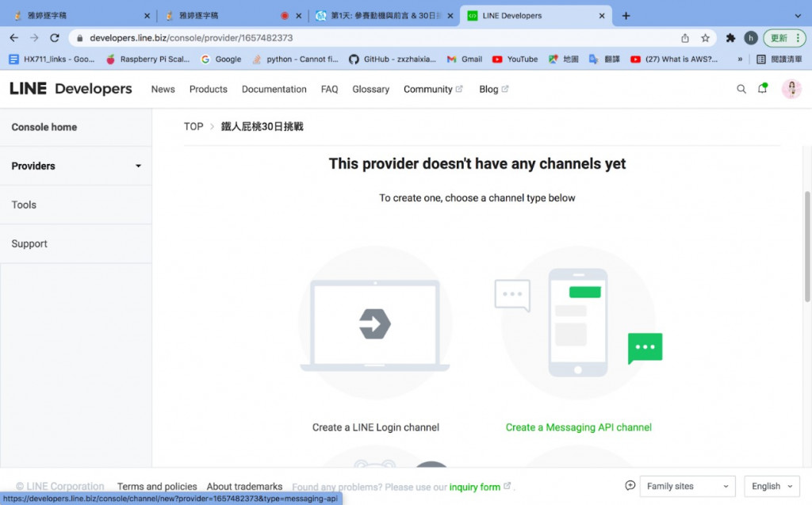The height and width of the screenshot is (505, 812).
Task: Go to Console home
Action: pos(75,127)
